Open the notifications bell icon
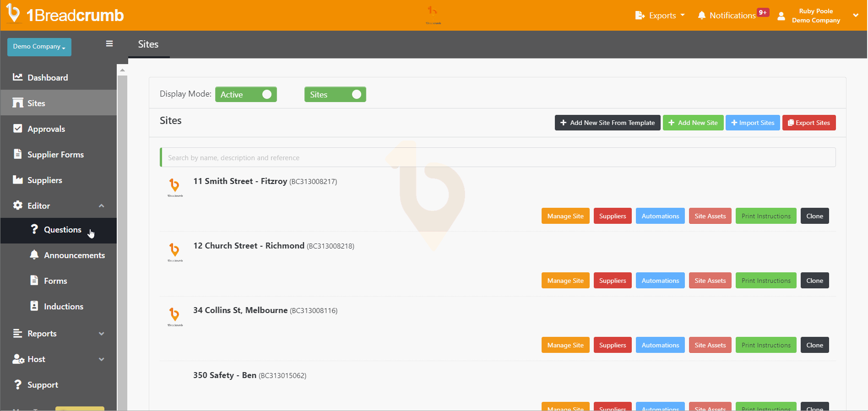 tap(701, 16)
